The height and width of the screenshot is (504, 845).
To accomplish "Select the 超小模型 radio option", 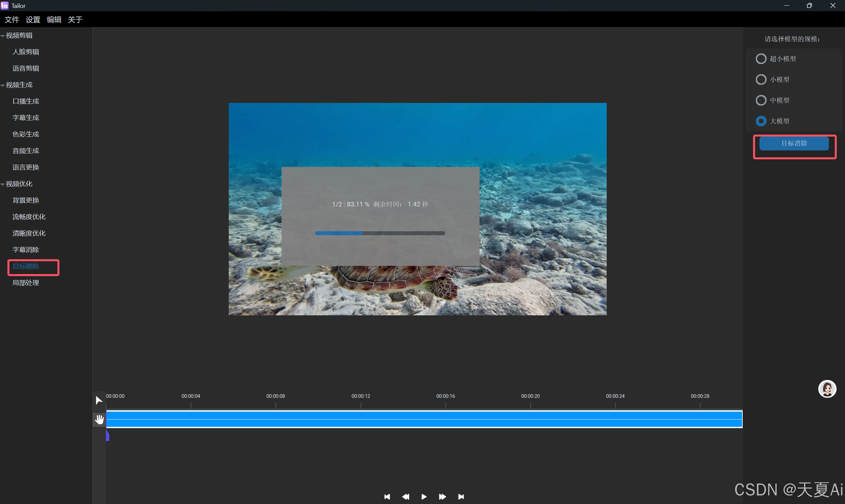I will click(x=761, y=59).
